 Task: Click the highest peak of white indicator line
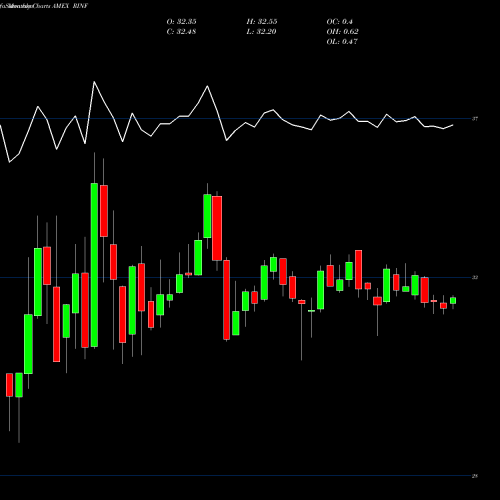click(x=94, y=82)
